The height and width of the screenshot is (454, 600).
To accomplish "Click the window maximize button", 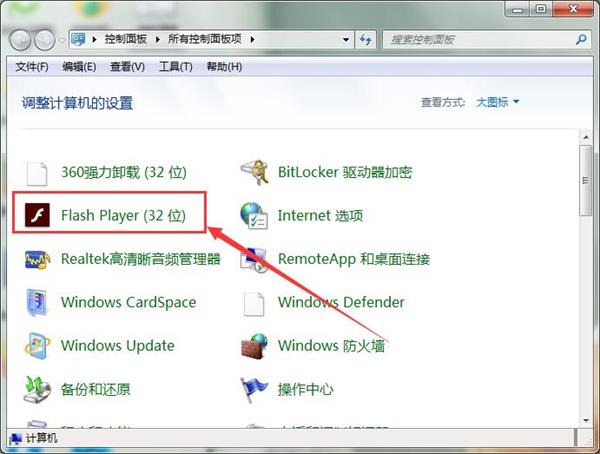I will 541,8.
